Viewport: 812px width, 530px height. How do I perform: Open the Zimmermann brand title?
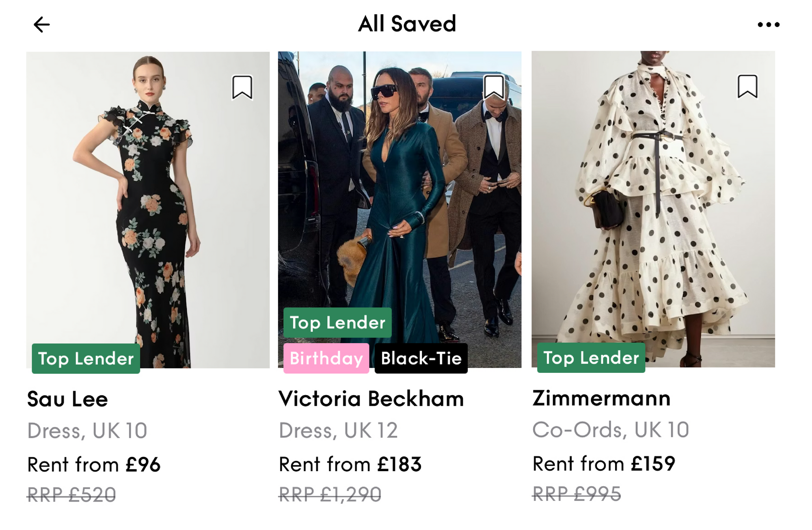point(601,398)
